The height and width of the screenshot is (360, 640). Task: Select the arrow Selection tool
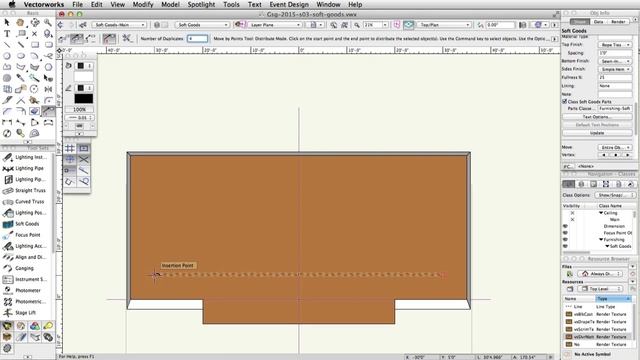[7, 22]
